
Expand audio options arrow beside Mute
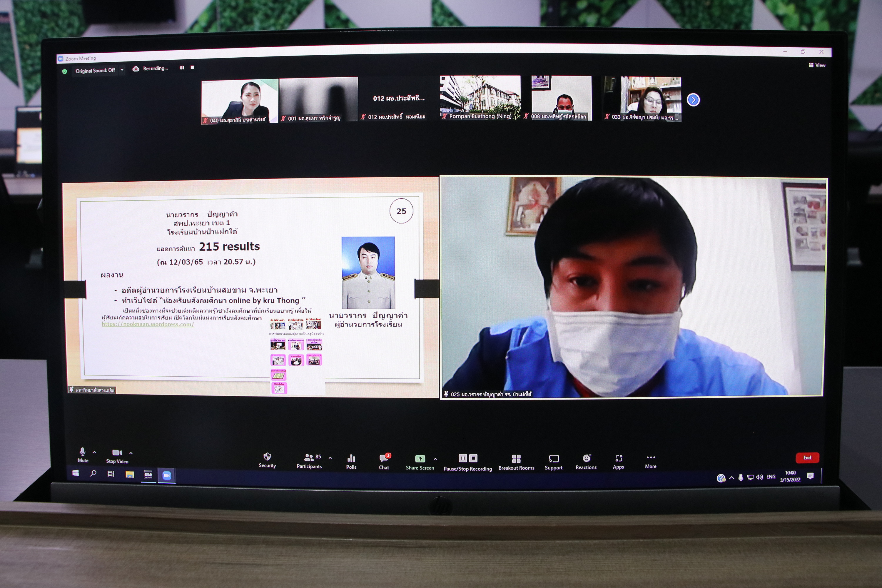94,452
